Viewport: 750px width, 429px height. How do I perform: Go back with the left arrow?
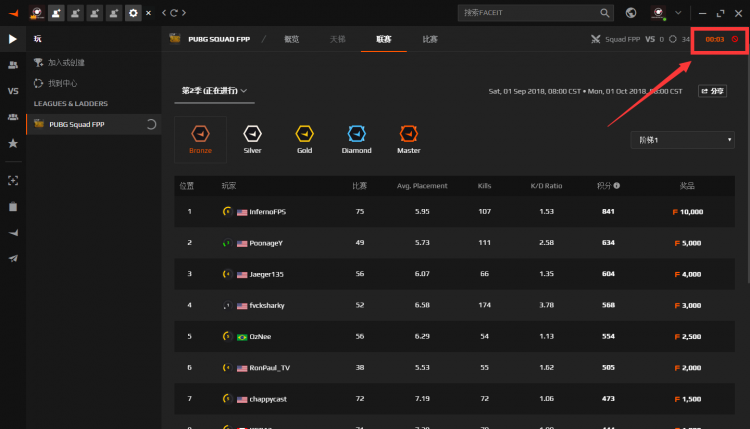pos(164,13)
